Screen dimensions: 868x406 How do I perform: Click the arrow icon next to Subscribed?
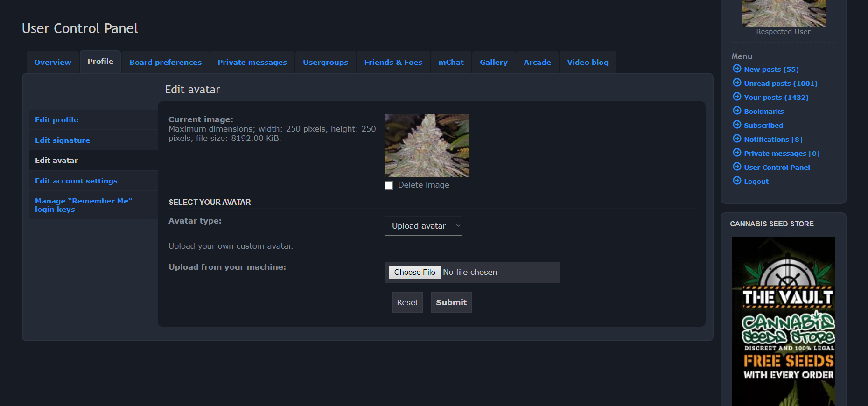(737, 125)
